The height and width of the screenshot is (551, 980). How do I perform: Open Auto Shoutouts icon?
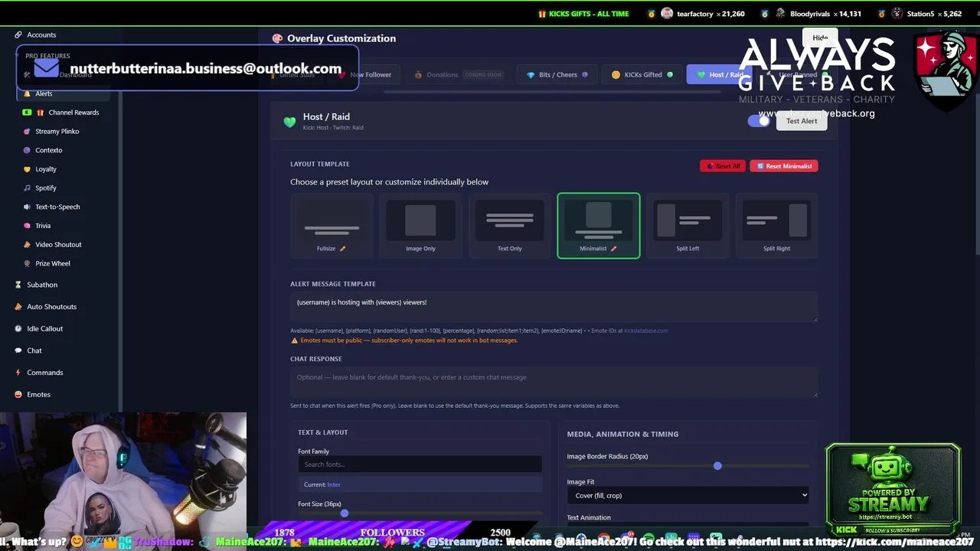pyautogui.click(x=18, y=307)
